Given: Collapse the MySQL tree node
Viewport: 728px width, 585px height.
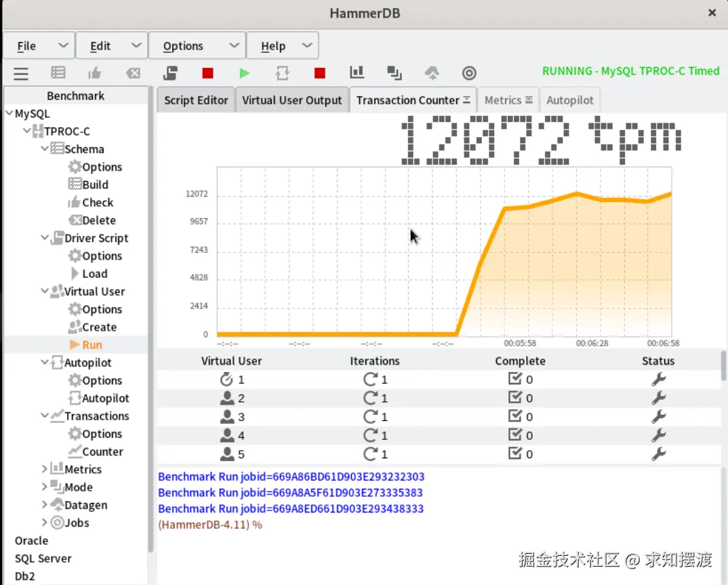Looking at the screenshot, I should click(9, 113).
